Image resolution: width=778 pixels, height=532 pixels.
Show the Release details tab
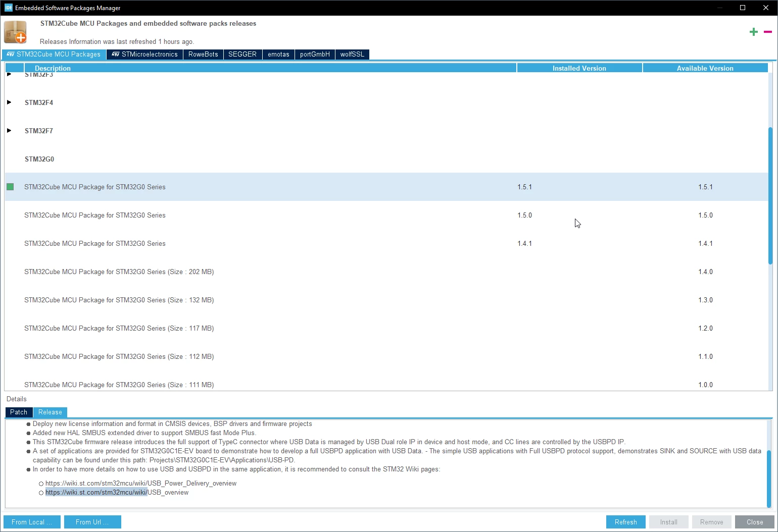[50, 412]
